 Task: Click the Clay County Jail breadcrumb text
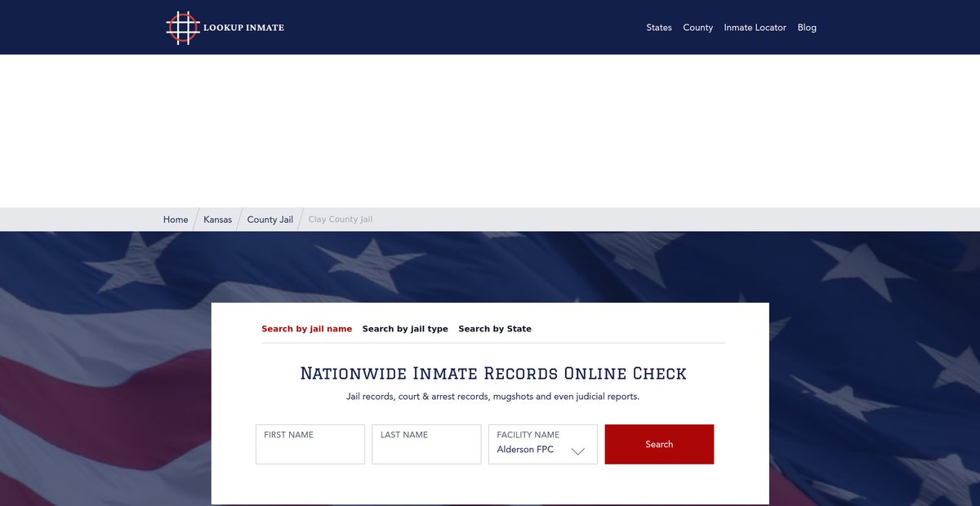[x=341, y=220]
